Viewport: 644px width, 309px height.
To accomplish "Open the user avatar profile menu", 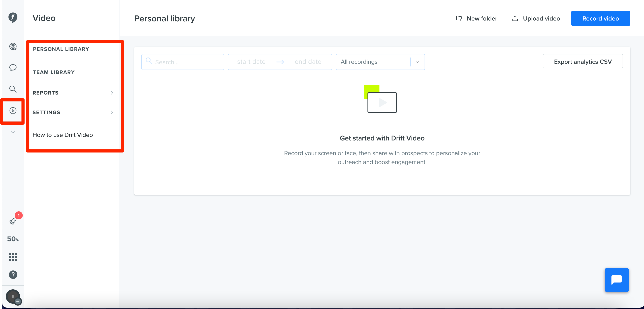I will [13, 297].
